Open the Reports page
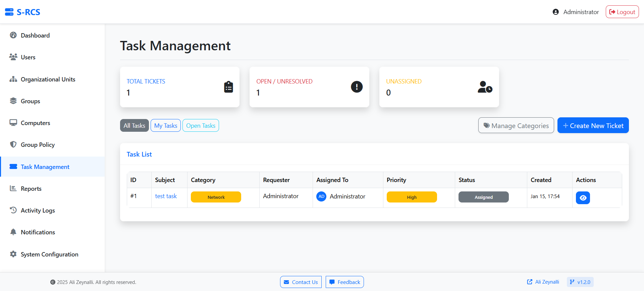 point(52,188)
